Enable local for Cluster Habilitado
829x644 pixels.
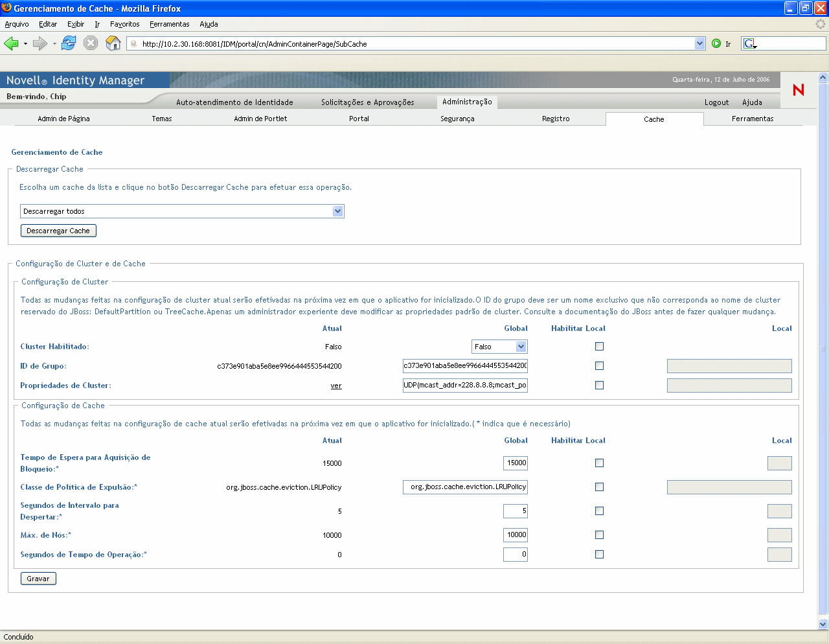click(599, 347)
